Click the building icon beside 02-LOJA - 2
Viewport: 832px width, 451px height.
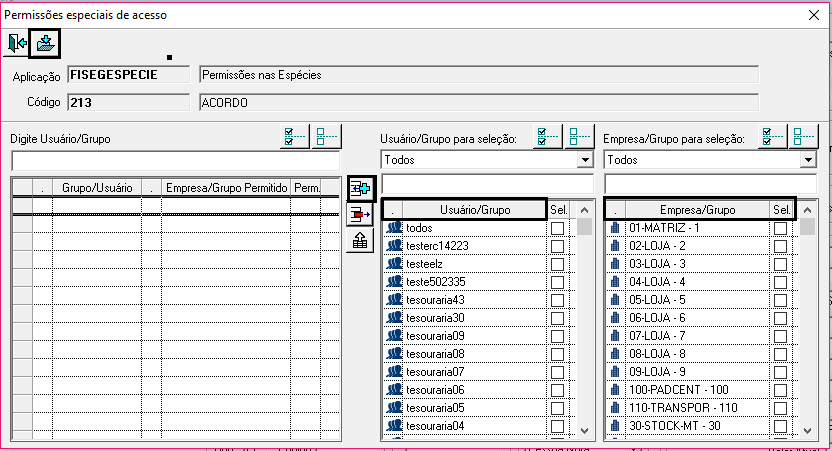pyautogui.click(x=616, y=246)
